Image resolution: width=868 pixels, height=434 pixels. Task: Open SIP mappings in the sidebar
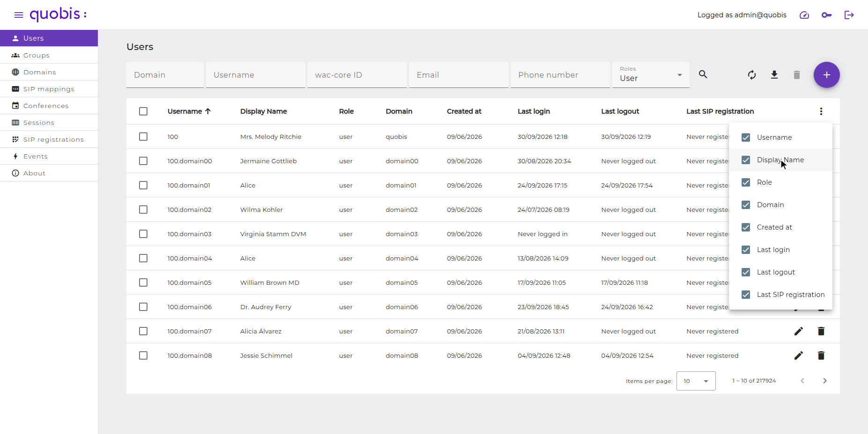click(49, 89)
